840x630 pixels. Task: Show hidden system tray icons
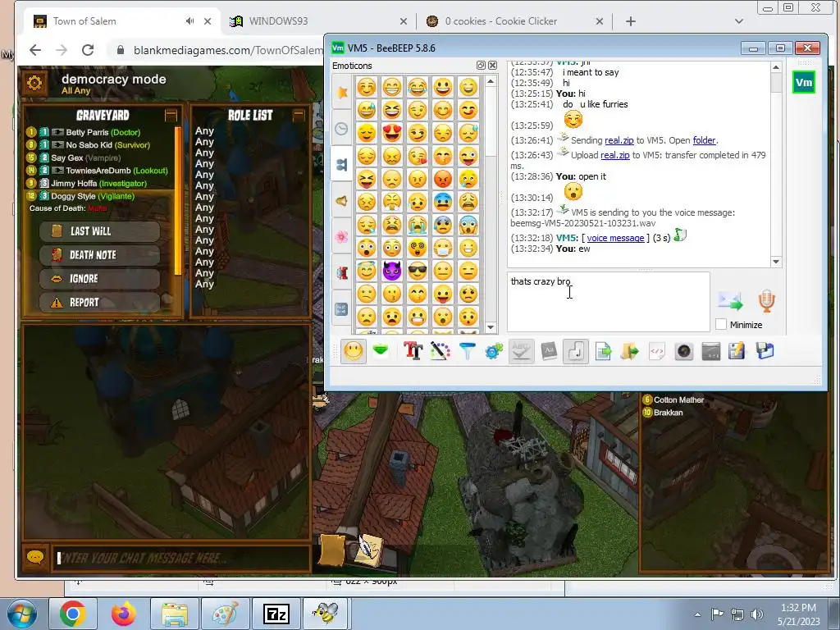tap(697, 614)
